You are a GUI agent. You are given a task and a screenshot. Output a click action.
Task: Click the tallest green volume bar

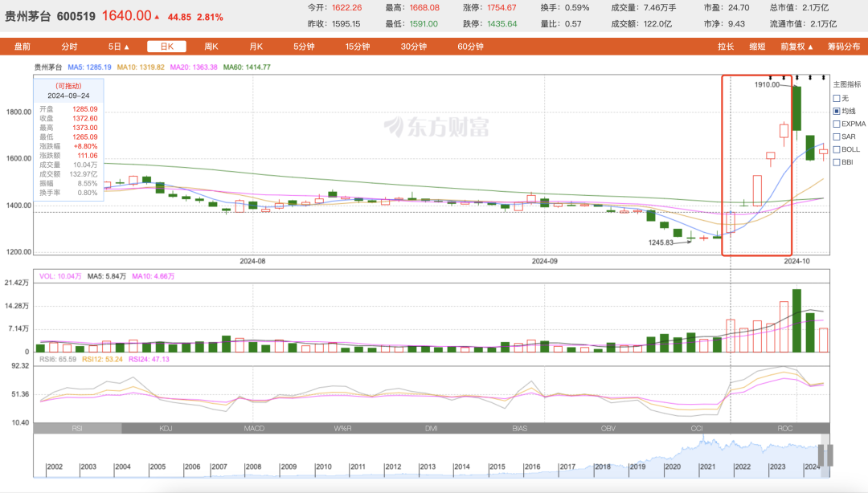[x=796, y=320]
